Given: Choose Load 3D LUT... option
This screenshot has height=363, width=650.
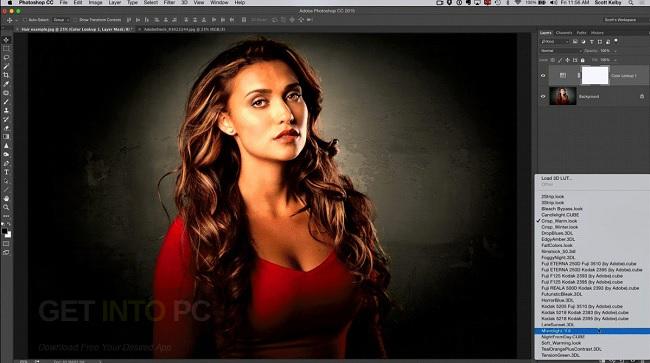Looking at the screenshot, I should click(556, 178).
